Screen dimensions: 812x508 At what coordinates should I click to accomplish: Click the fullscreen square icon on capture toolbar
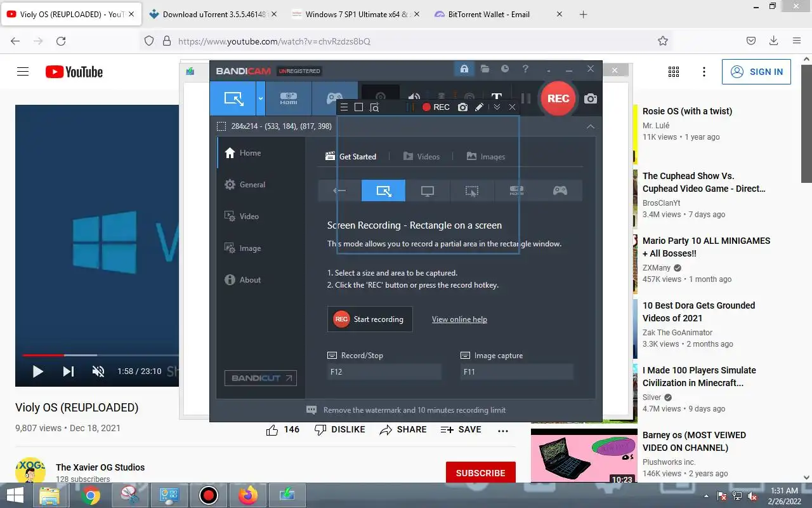358,107
